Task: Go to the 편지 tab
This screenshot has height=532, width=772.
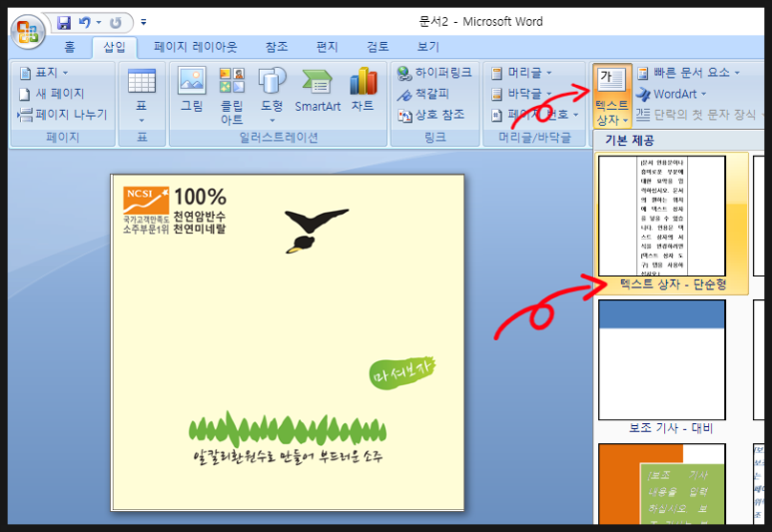Action: 327,47
